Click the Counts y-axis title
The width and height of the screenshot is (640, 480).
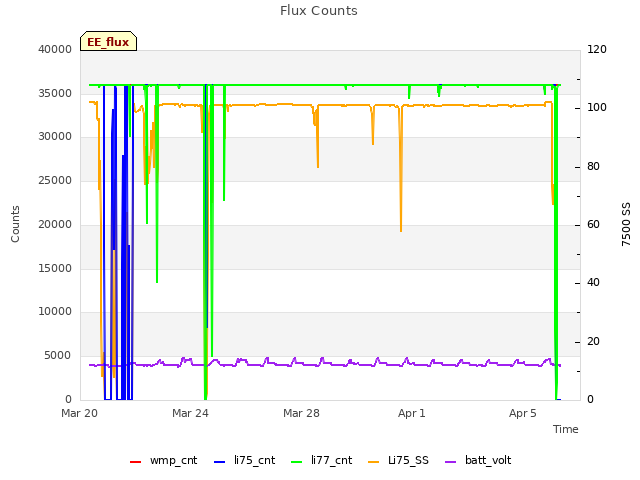[x=15, y=224]
